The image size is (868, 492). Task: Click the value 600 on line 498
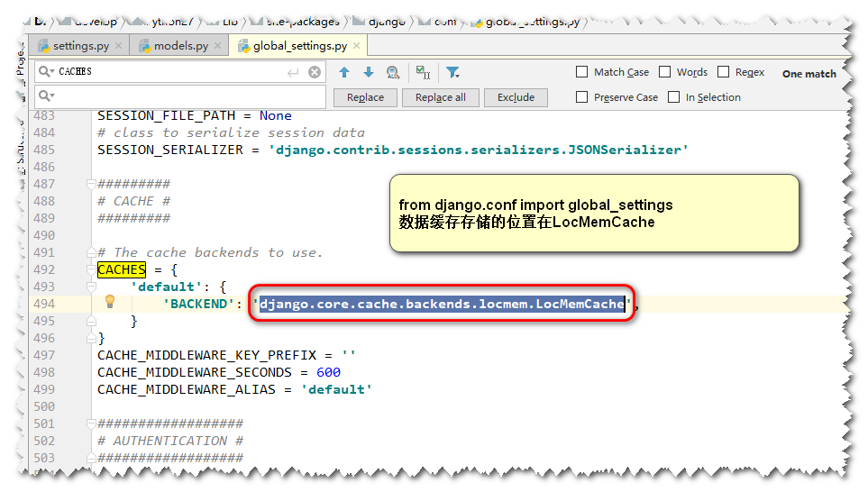click(x=328, y=372)
